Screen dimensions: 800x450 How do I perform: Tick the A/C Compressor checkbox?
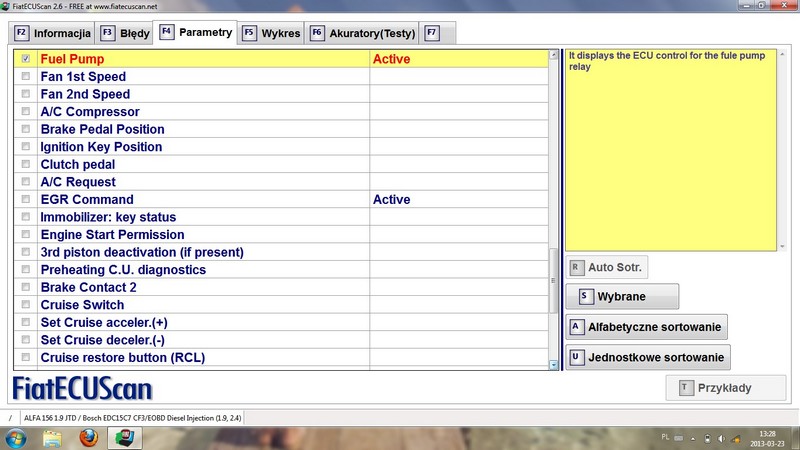[26, 111]
